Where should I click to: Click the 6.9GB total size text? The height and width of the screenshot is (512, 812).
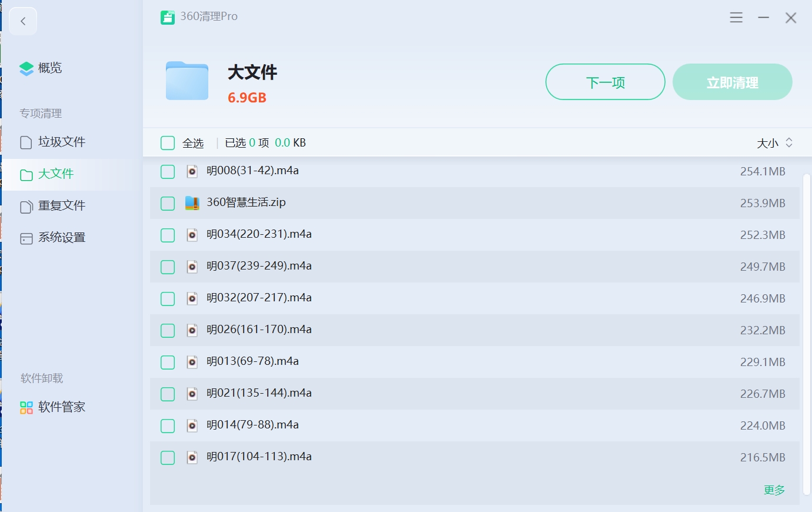[x=247, y=98]
